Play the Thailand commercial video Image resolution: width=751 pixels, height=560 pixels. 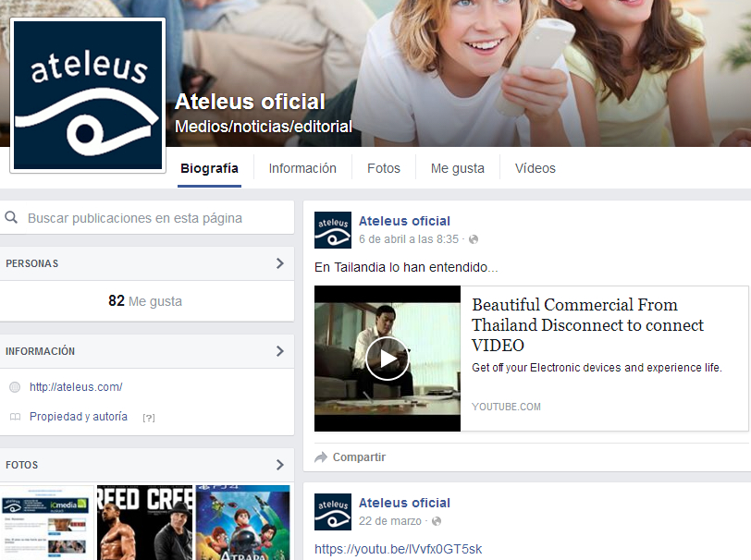387,359
